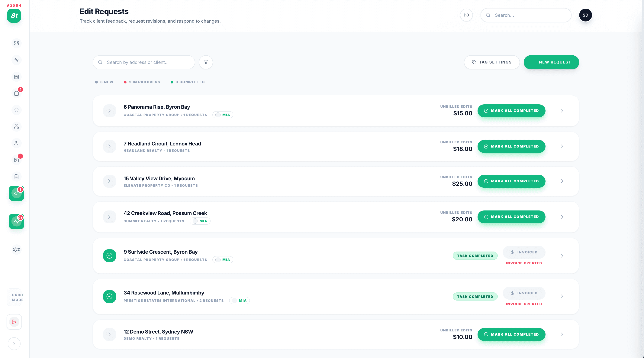The image size is (644, 358).
Task: Open the SD user avatar menu
Action: 585,15
